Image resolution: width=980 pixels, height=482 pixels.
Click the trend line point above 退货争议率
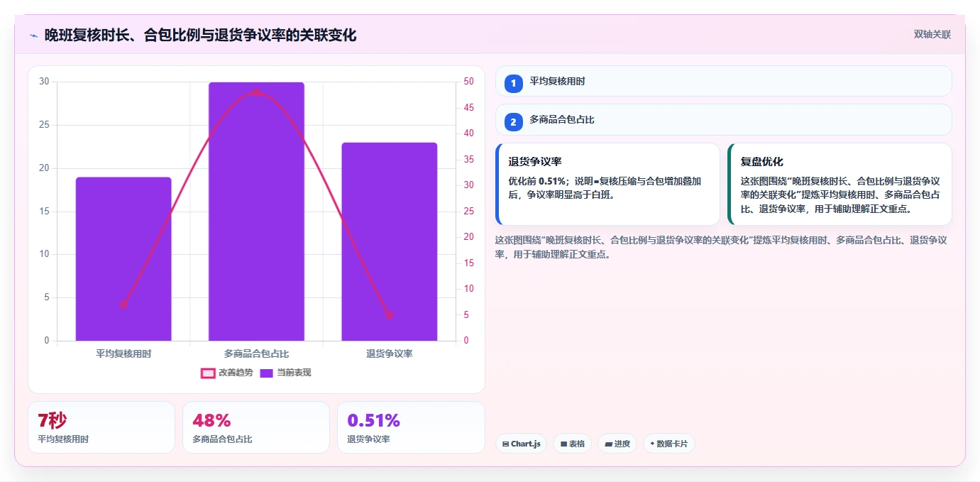389,314
